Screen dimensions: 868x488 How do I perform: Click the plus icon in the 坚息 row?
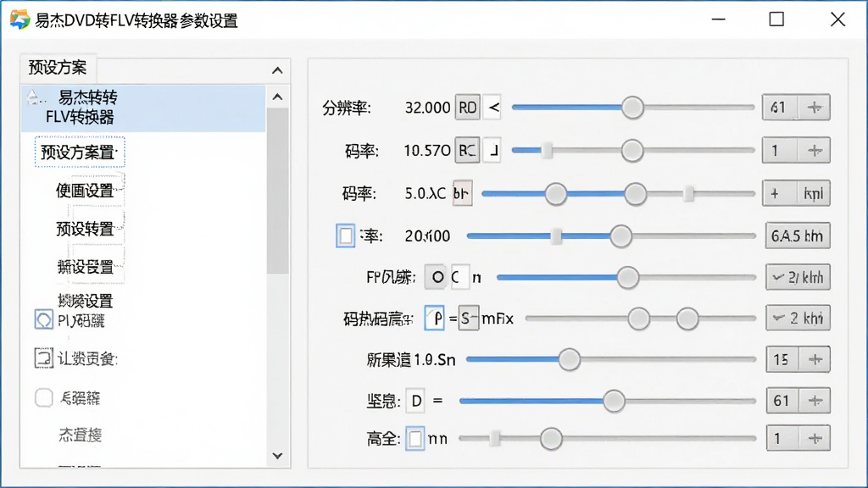tap(815, 401)
